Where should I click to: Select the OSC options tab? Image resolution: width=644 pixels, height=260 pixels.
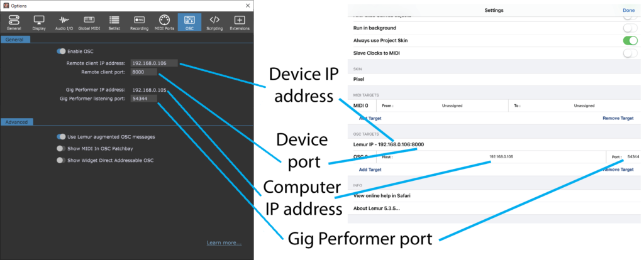pyautogui.click(x=189, y=23)
